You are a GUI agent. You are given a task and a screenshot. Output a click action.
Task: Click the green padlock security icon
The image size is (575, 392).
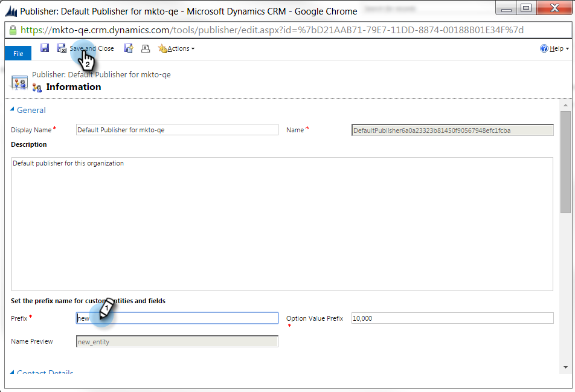tap(13, 30)
